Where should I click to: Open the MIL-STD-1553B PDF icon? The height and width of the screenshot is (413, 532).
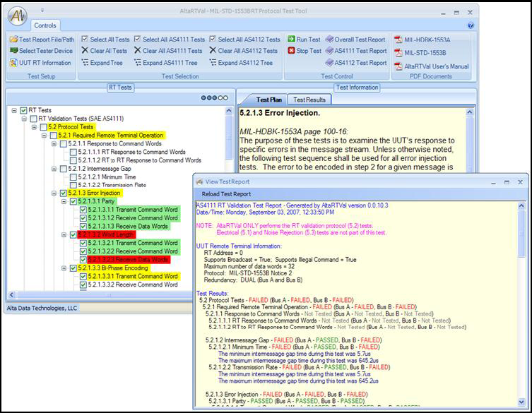(x=398, y=52)
